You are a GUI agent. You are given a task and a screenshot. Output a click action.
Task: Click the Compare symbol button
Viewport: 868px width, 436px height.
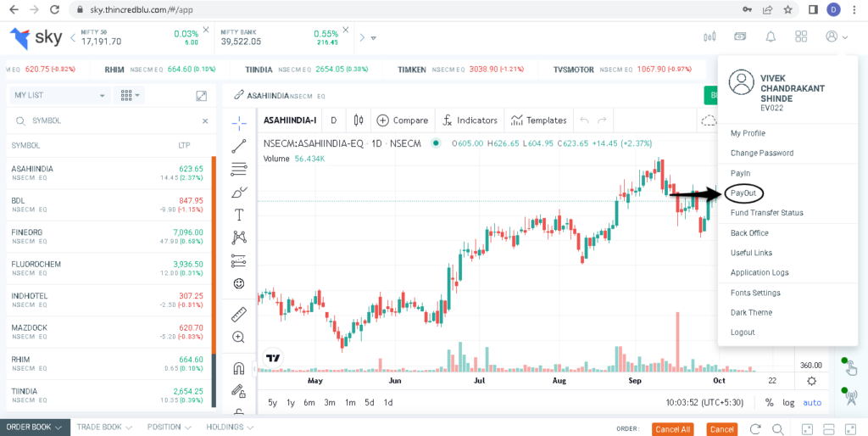point(403,120)
